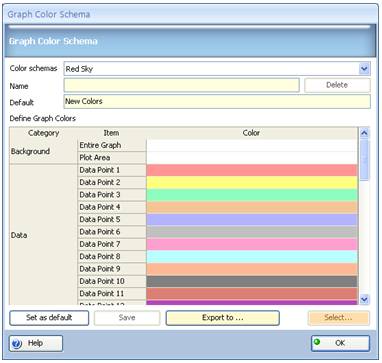Click the OK button
Viewport: 382px width, 363px height.
pyautogui.click(x=340, y=343)
